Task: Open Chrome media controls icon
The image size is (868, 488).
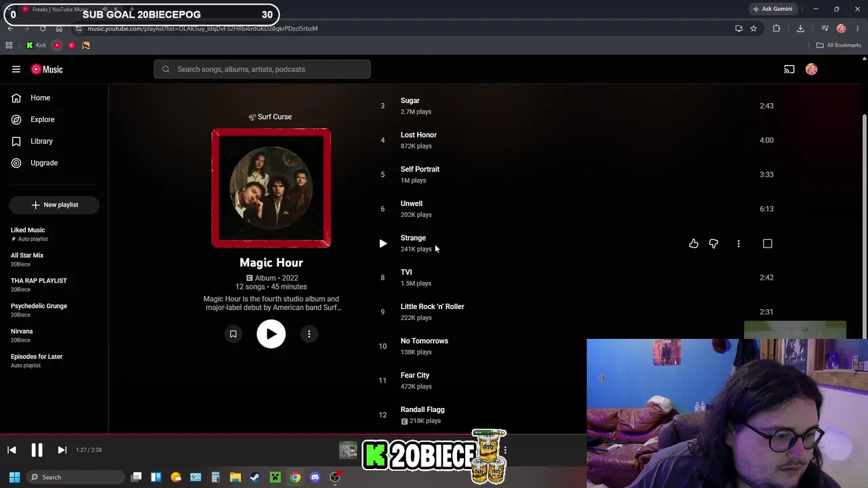Action: [x=825, y=28]
